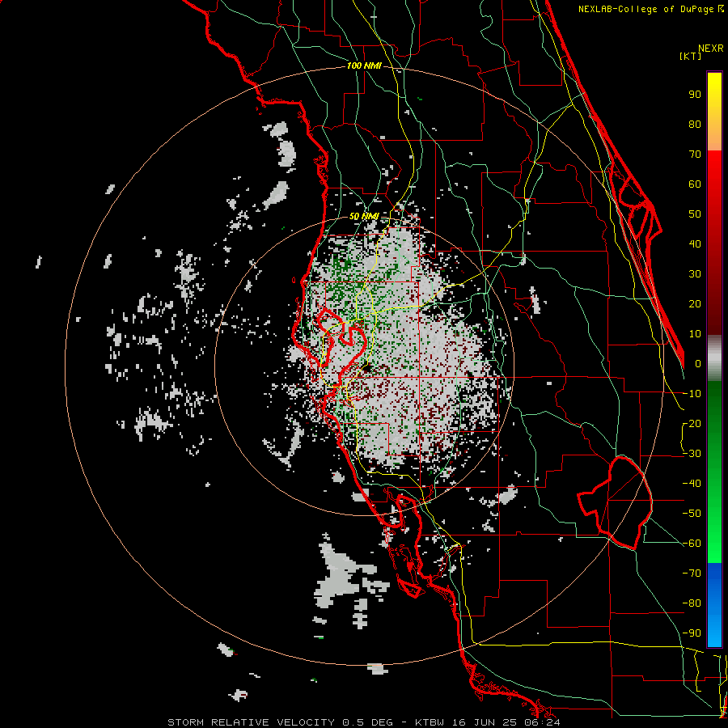
Task: Click the positive "80" scale label
Action: 695,124
